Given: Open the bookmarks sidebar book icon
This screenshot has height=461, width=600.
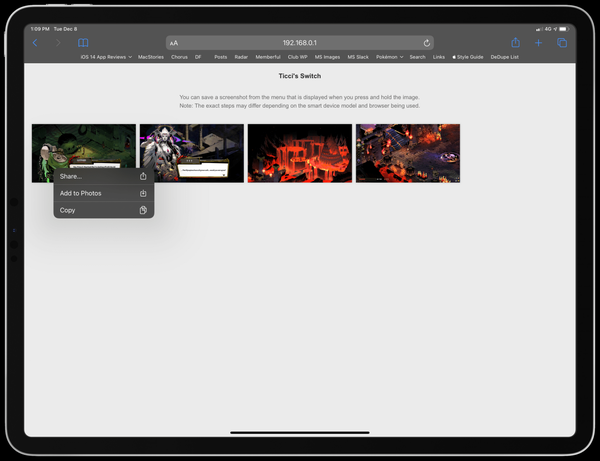Looking at the screenshot, I should (83, 43).
